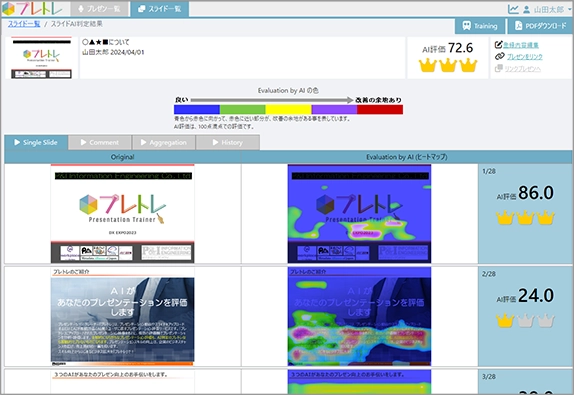Viewport: 574px width, 395px height.
Task: Switch to the History tab
Action: pos(228,142)
